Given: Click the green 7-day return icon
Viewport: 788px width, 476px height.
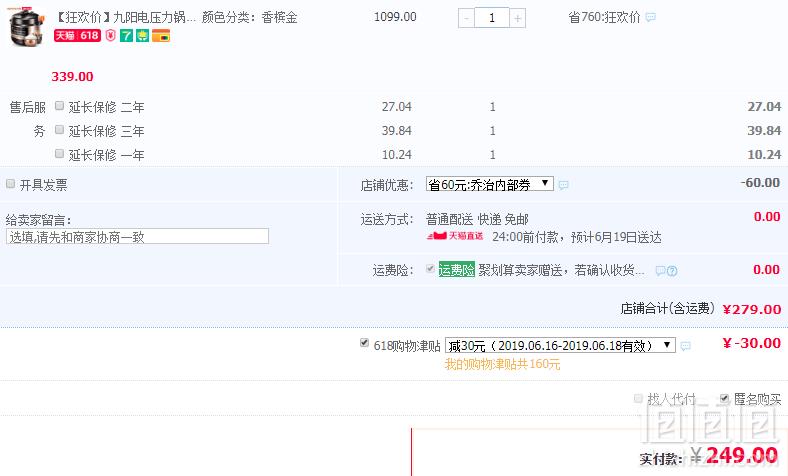Looking at the screenshot, I should pos(127,36).
